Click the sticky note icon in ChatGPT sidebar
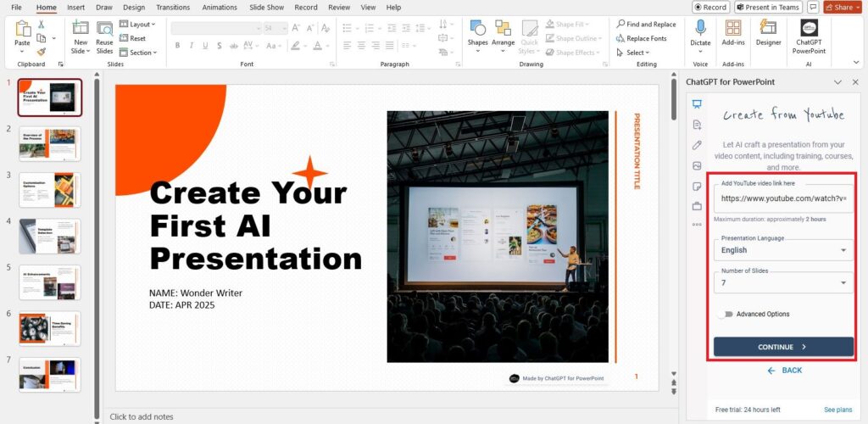This screenshot has height=424, width=868. (697, 186)
